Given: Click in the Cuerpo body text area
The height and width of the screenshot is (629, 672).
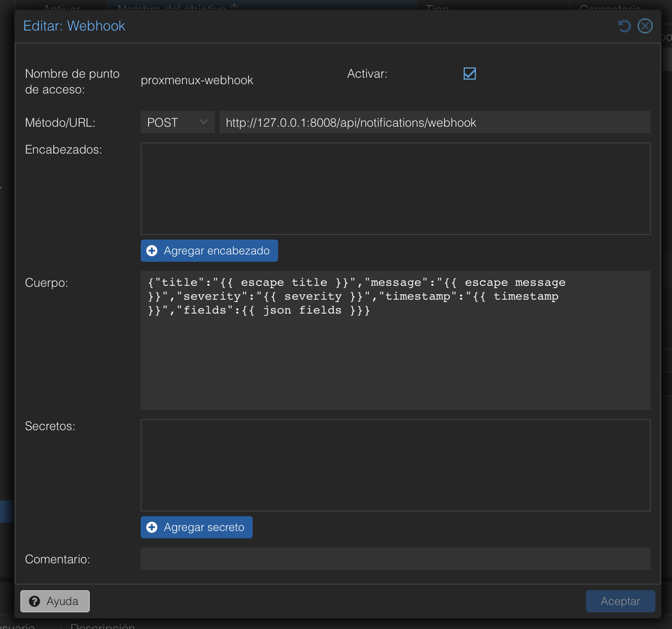Looking at the screenshot, I should (x=396, y=340).
